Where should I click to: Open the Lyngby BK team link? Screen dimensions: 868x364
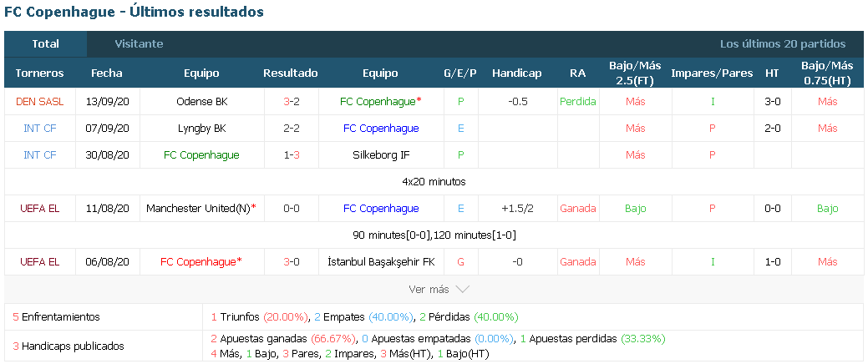click(x=202, y=129)
